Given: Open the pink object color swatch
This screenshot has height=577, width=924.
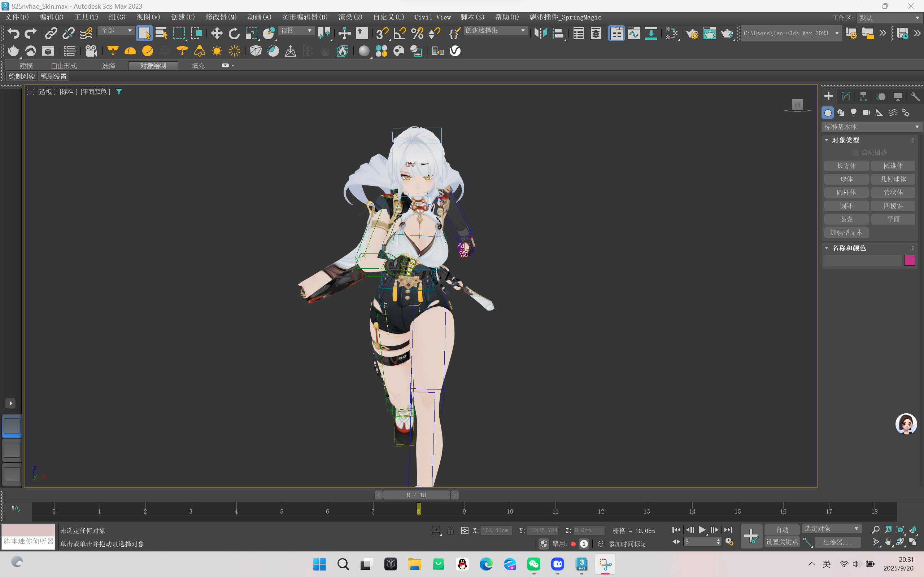Looking at the screenshot, I should pos(910,260).
